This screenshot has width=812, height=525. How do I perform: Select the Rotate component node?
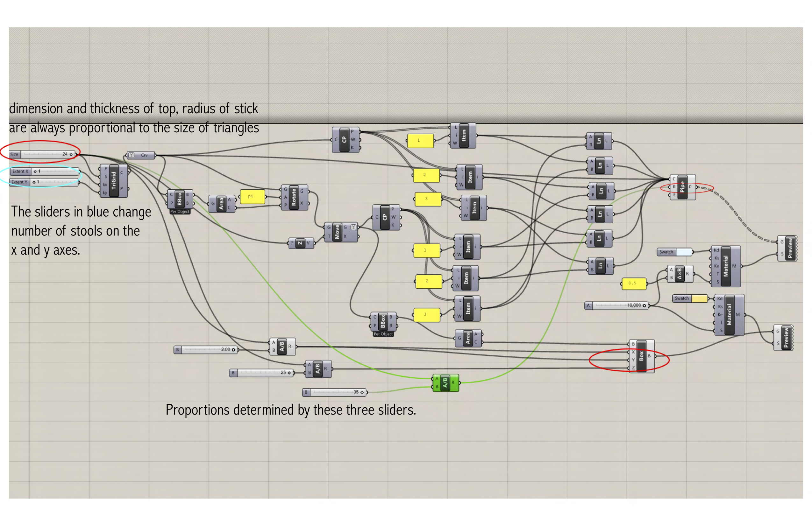(294, 197)
